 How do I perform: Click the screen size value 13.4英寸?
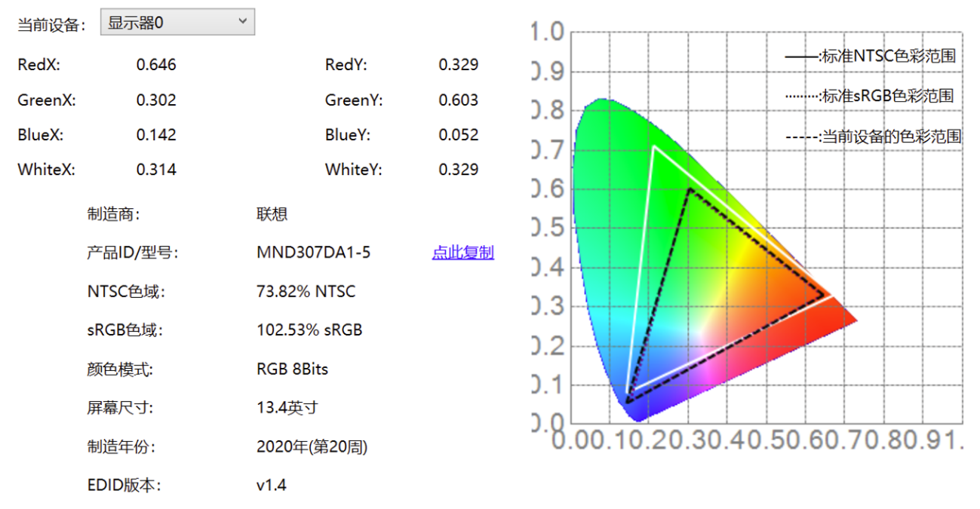pos(287,408)
